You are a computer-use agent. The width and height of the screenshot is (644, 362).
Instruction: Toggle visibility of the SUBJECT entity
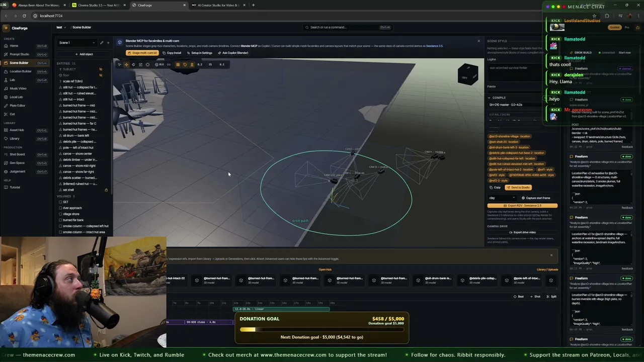point(101,69)
